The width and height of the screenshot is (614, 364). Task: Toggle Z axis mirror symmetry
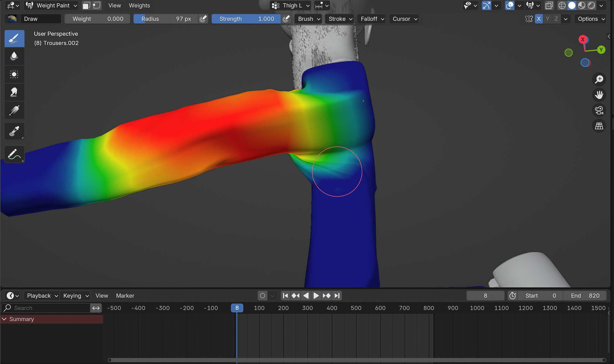(556, 19)
